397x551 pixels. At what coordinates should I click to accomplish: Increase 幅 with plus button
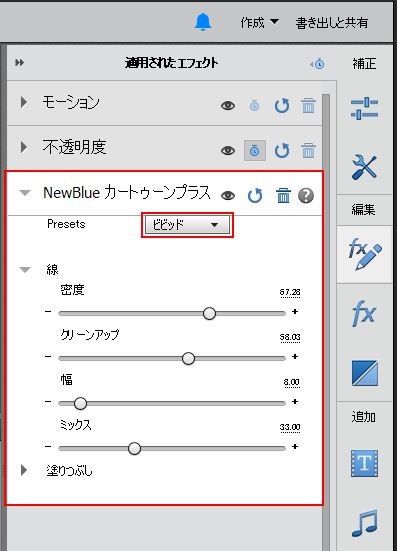tap(295, 401)
